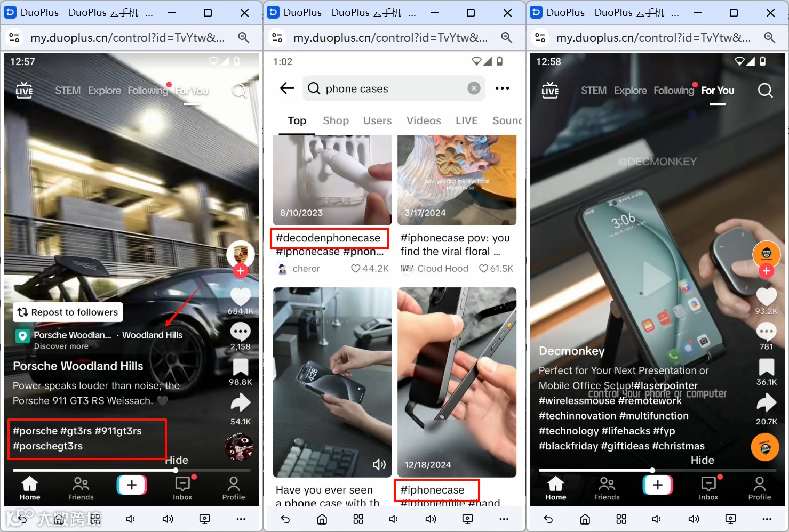Image resolution: width=789 pixels, height=532 pixels.
Task: Share the Decmonkey video (20.7K)
Action: coord(767,402)
